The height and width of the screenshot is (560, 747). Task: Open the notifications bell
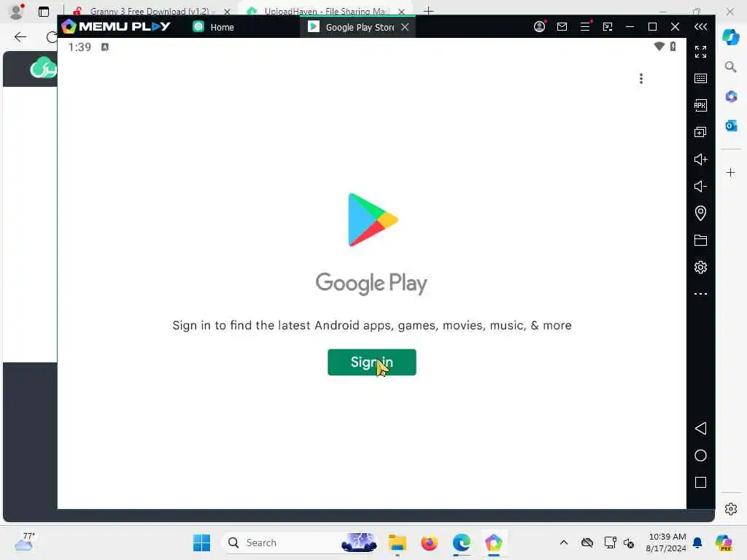[697, 542]
